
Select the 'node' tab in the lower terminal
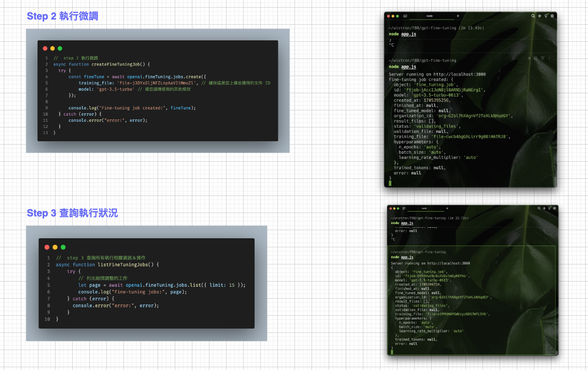[424, 208]
